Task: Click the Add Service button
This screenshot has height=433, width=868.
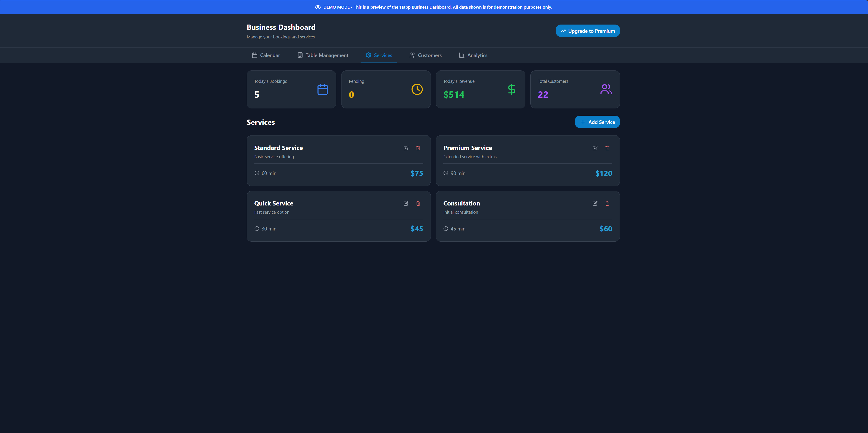Action: pos(597,122)
